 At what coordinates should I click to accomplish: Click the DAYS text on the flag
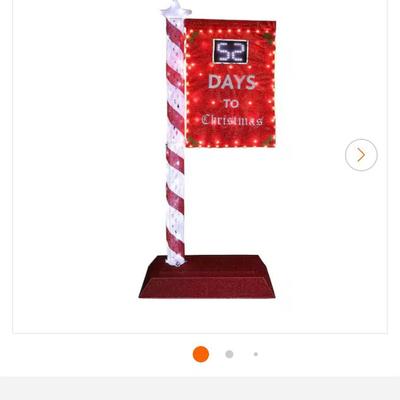[x=232, y=82]
